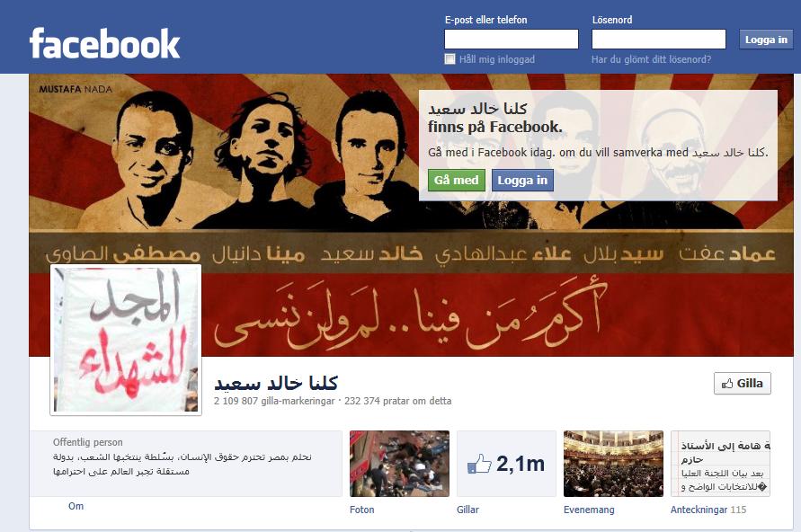Image resolution: width=801 pixels, height=532 pixels.
Task: Click the blue Logga in button on banner
Action: [522, 181]
